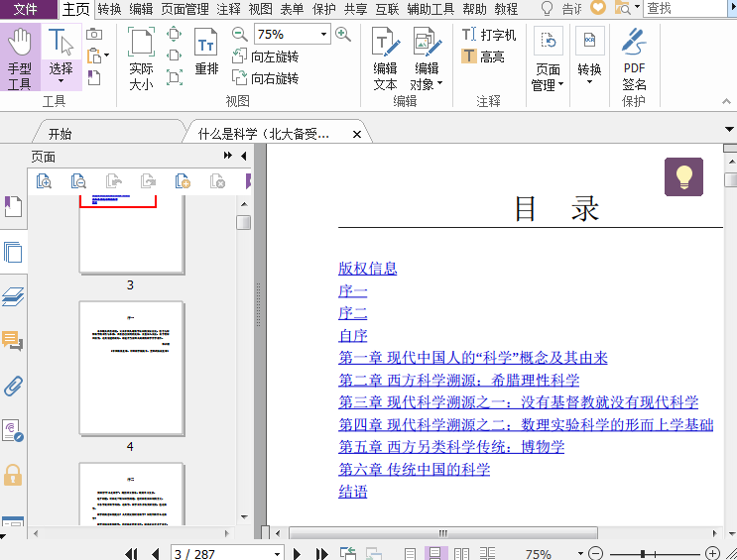737x560 pixels.
Task: Click the status bar zoom out minus
Action: tap(595, 554)
